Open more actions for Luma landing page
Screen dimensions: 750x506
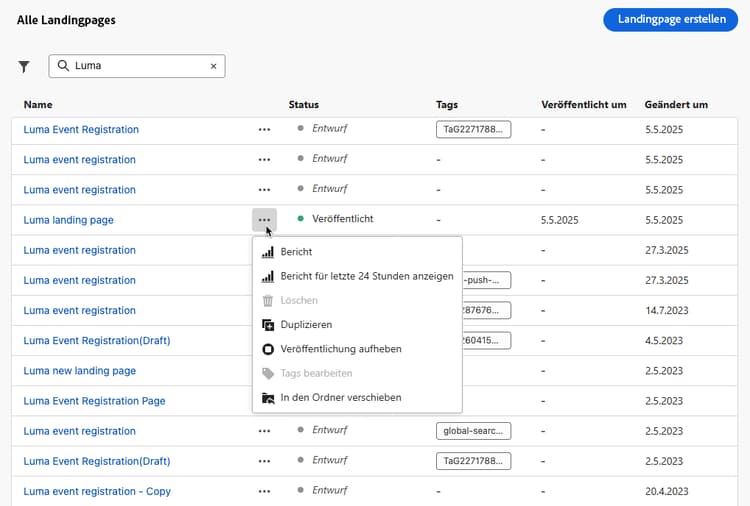coord(264,219)
